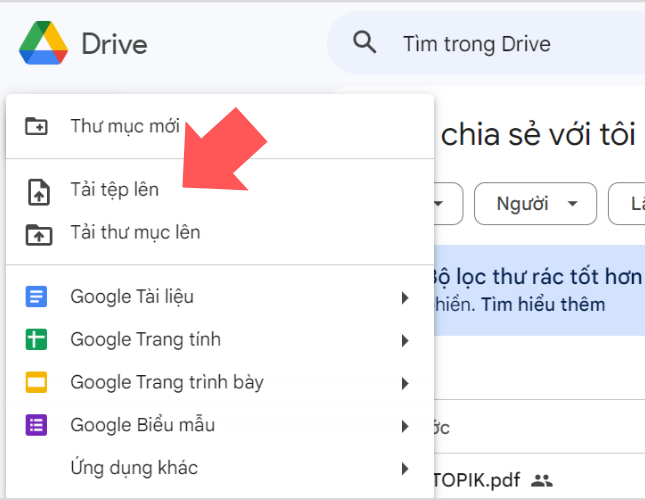Click the new folder icon

coord(37,127)
